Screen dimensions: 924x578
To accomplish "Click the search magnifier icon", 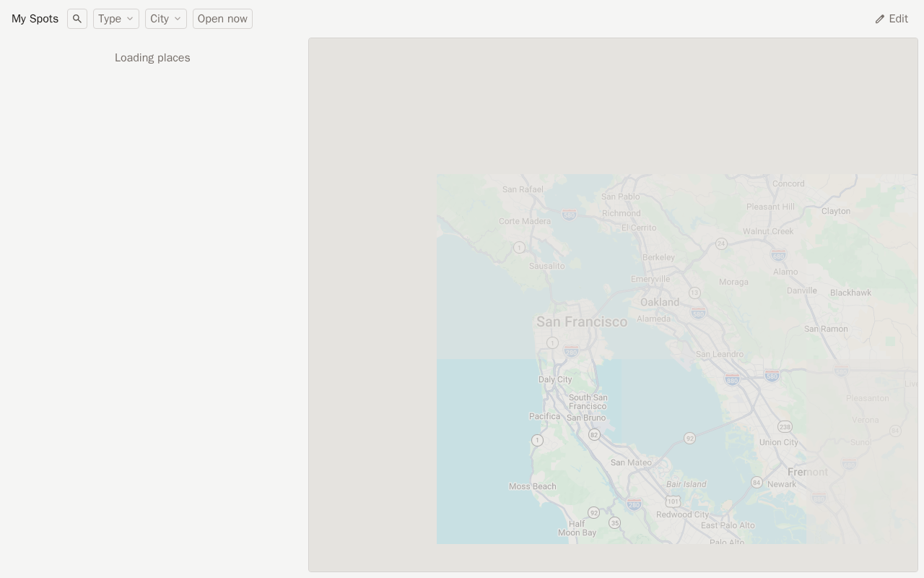I will pos(77,19).
